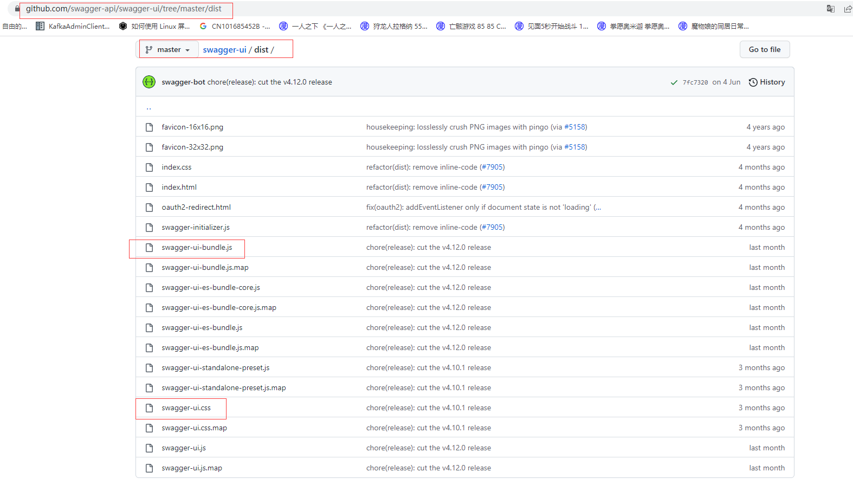Open swagger-ui-standalone-preset.js file
853x504 pixels.
216,368
